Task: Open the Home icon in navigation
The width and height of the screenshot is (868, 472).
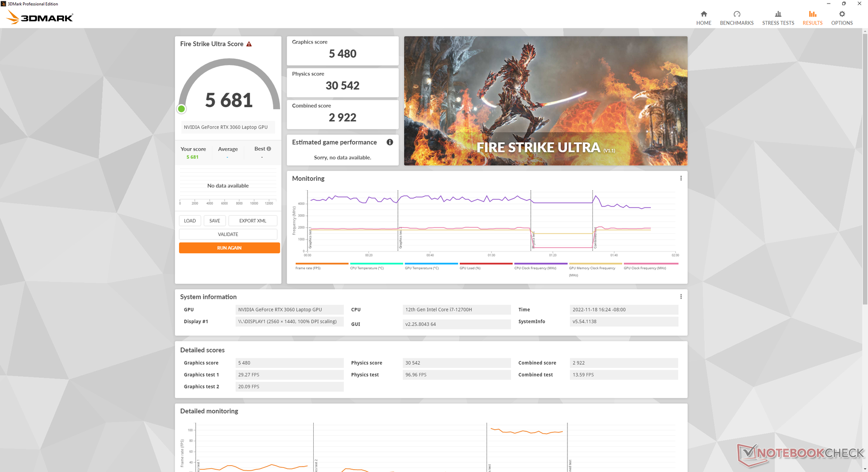Action: click(x=703, y=14)
